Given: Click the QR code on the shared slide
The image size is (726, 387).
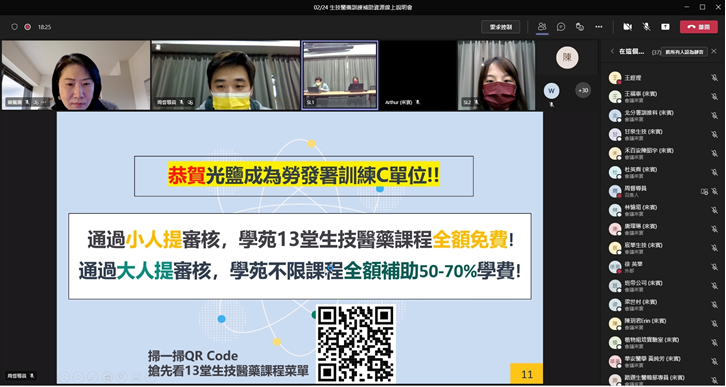Looking at the screenshot, I should tap(356, 343).
